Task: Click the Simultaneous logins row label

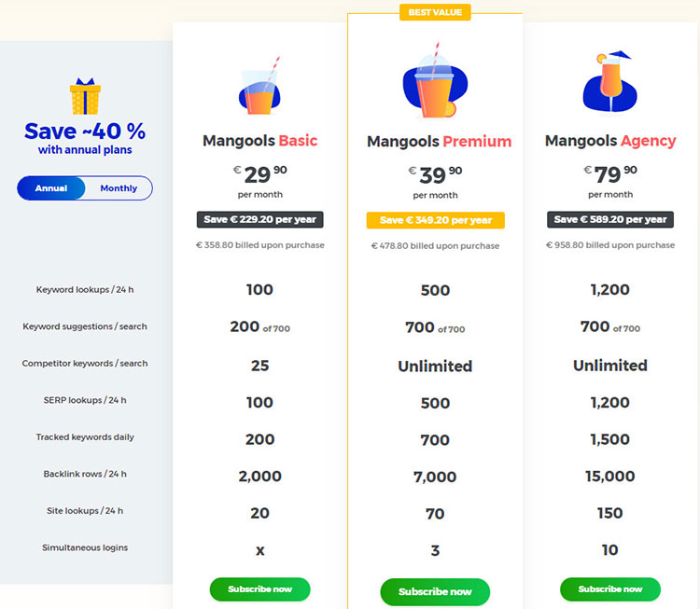Action: [x=85, y=547]
